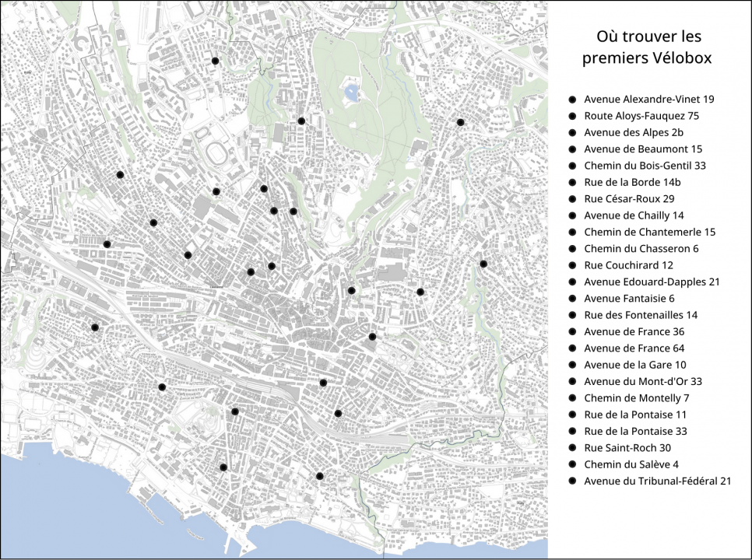Click the blue pond in the green park

352,94
